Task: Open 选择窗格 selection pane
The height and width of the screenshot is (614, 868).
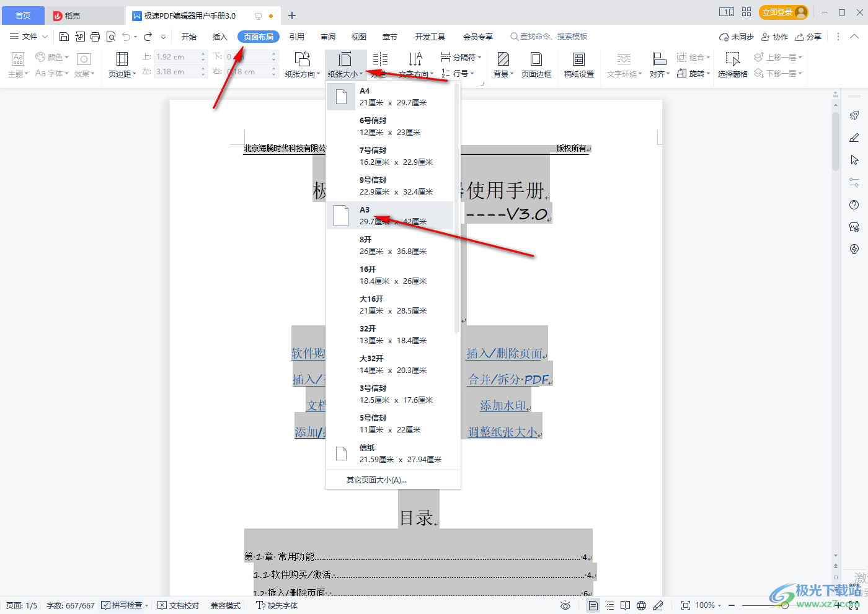Action: (x=733, y=64)
